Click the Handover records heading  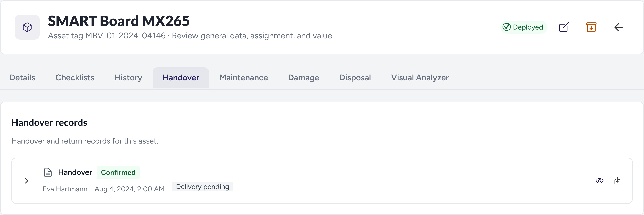49,122
